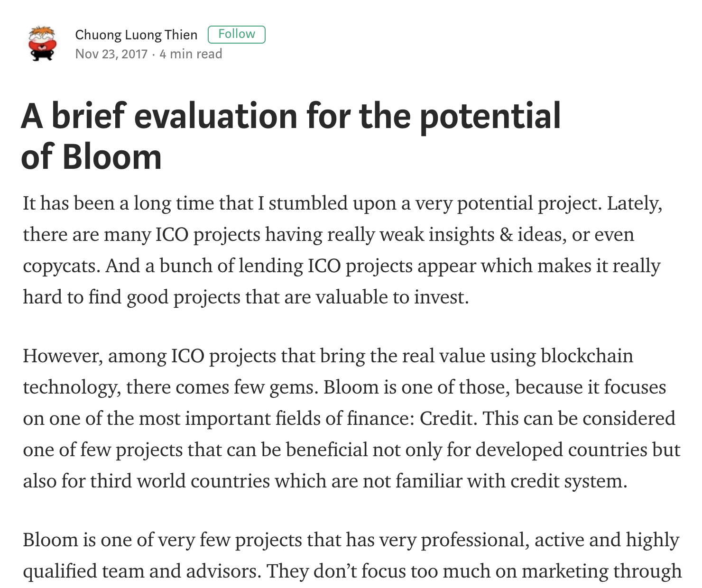Click the Nov 23, 2017 publish date
This screenshot has height=588, width=702.
(x=111, y=54)
